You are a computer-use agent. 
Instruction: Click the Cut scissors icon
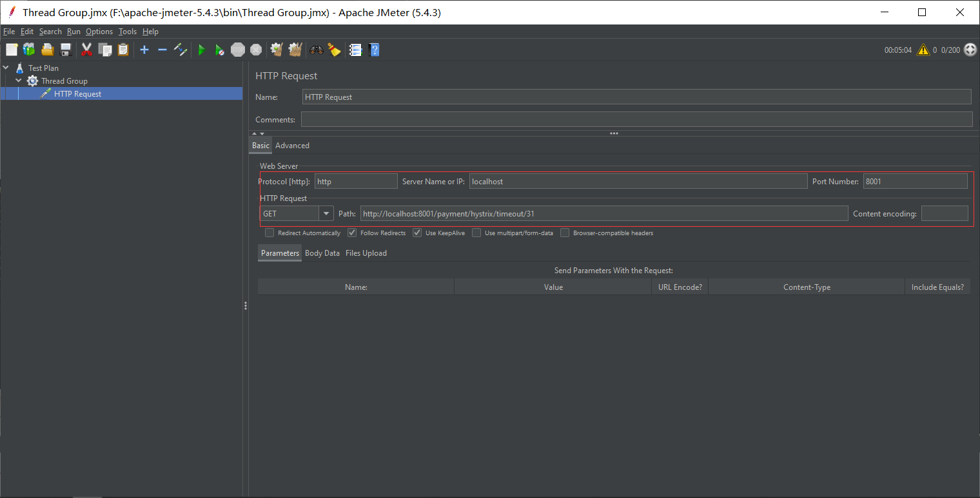[86, 50]
